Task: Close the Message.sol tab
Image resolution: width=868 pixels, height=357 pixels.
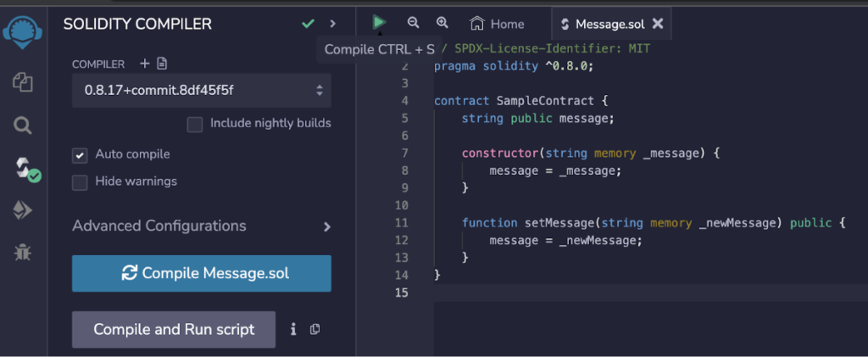Action: pos(658,24)
